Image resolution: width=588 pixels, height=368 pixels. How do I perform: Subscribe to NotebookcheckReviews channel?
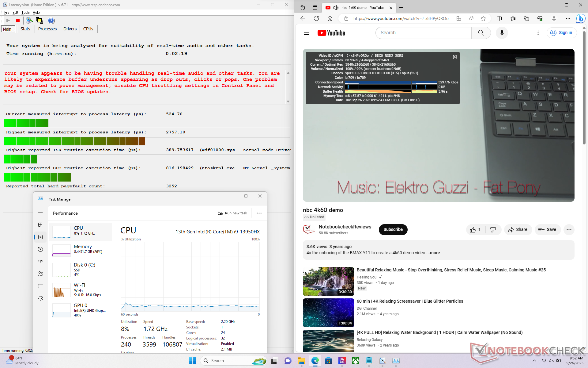click(x=393, y=230)
